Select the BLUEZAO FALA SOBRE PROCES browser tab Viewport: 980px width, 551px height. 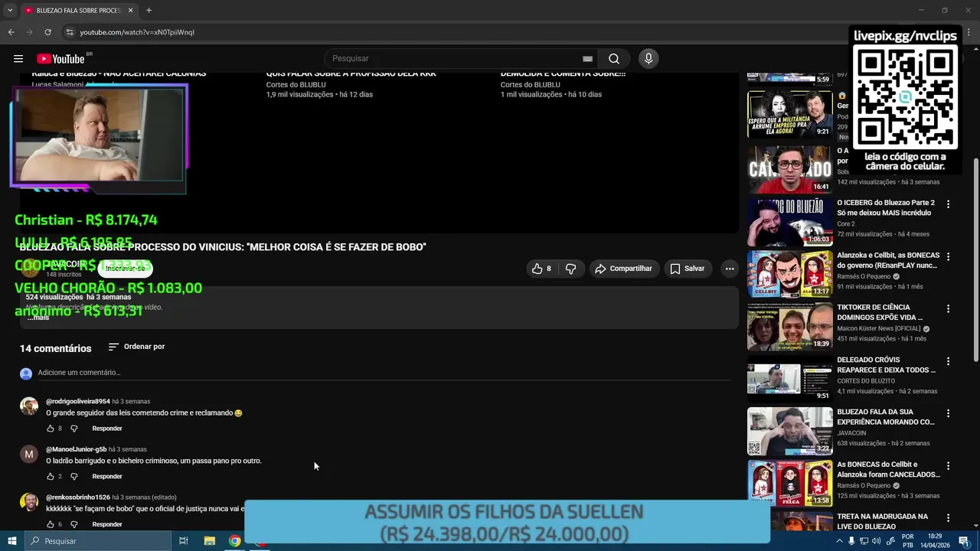pyautogui.click(x=79, y=11)
